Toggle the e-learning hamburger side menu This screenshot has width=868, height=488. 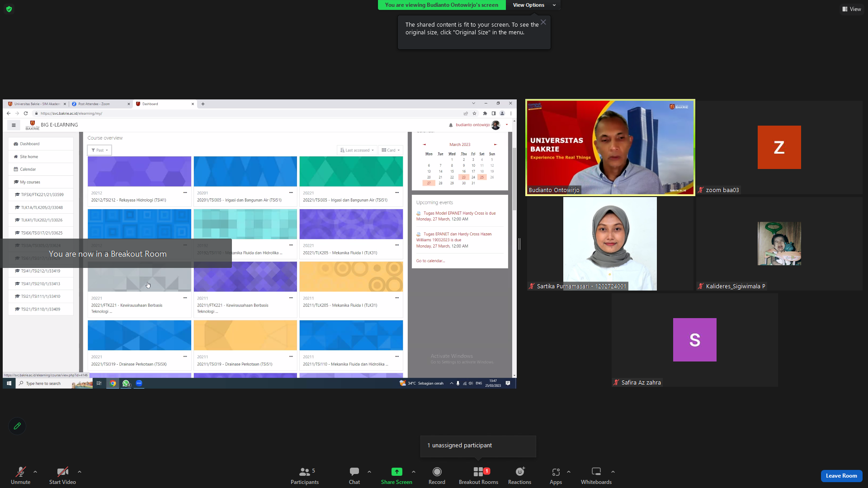[14, 125]
